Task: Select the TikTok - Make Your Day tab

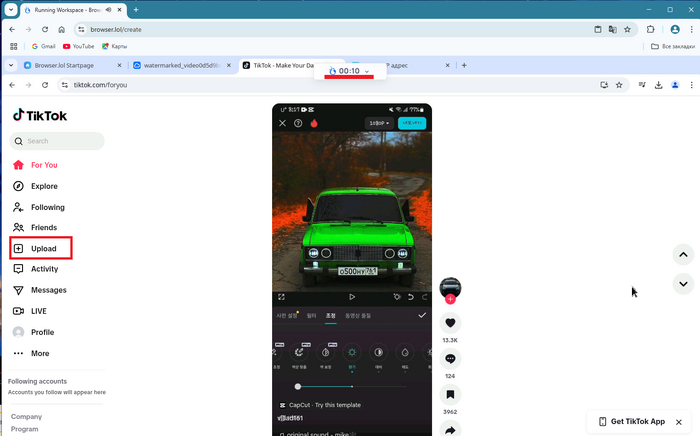Action: click(283, 65)
